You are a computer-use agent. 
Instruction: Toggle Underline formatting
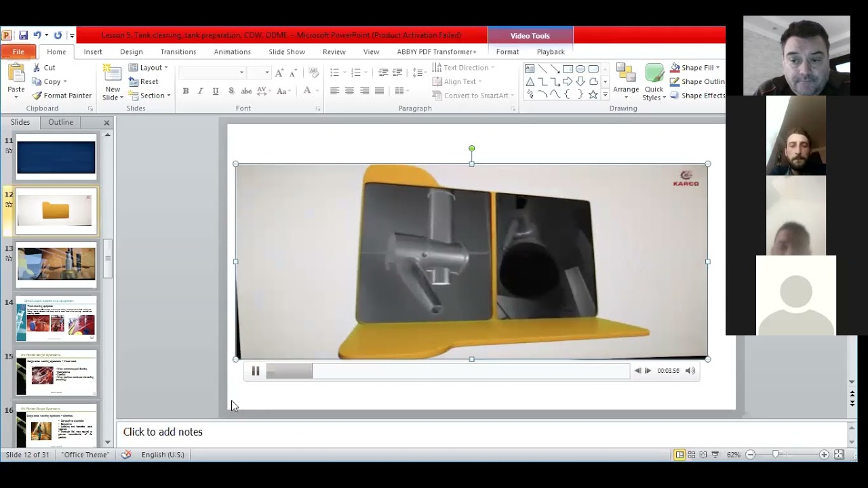point(216,91)
